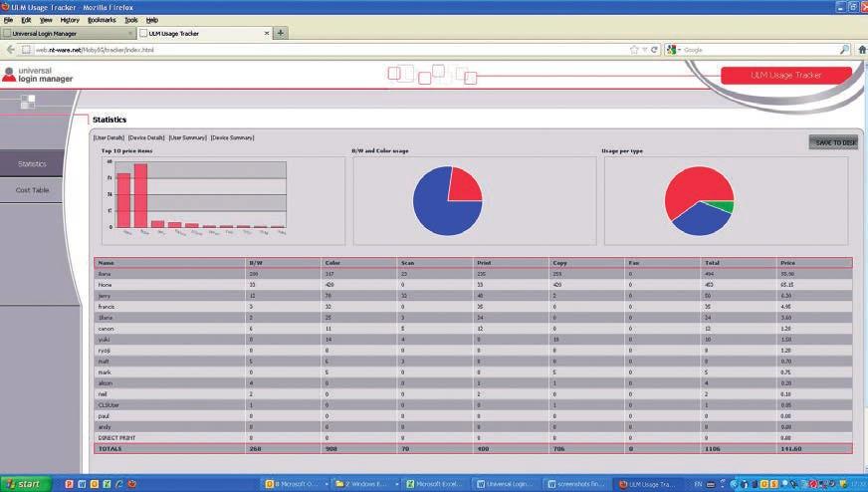Screen dimensions: 868x492
Task: Click the green slice of Usage per type pie
Action: coord(724,207)
